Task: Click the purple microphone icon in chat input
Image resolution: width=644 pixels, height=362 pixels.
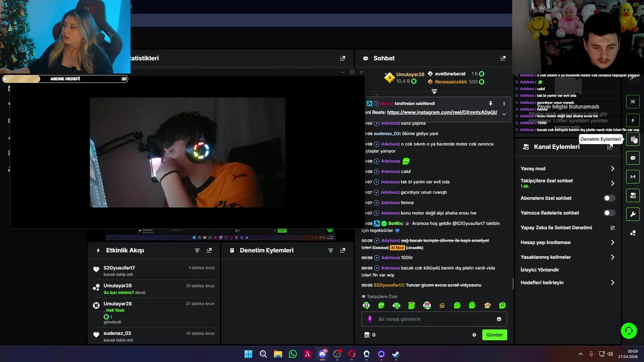Action: click(x=370, y=319)
